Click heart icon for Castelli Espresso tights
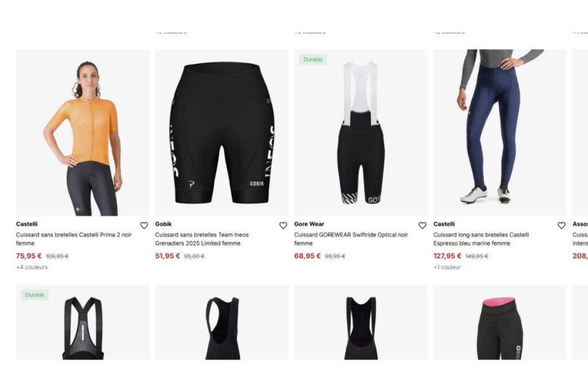The height and width of the screenshot is (392, 588). [x=562, y=225]
